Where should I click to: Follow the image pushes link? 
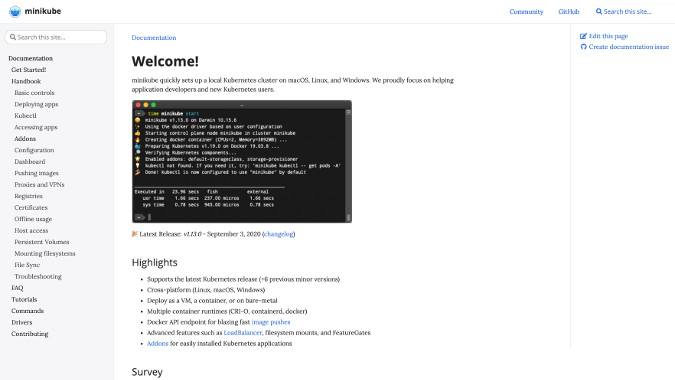click(271, 322)
